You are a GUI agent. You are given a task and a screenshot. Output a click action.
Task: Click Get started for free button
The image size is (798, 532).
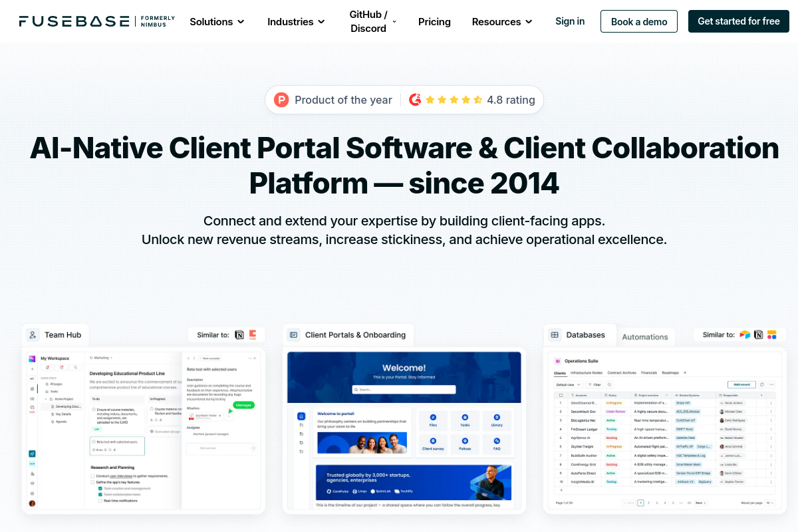739,21
